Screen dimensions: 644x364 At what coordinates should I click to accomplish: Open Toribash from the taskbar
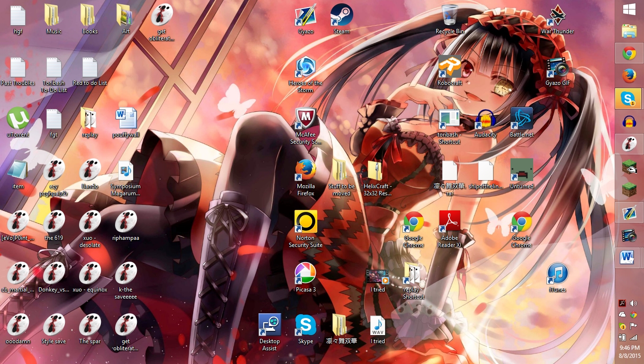coord(629,144)
